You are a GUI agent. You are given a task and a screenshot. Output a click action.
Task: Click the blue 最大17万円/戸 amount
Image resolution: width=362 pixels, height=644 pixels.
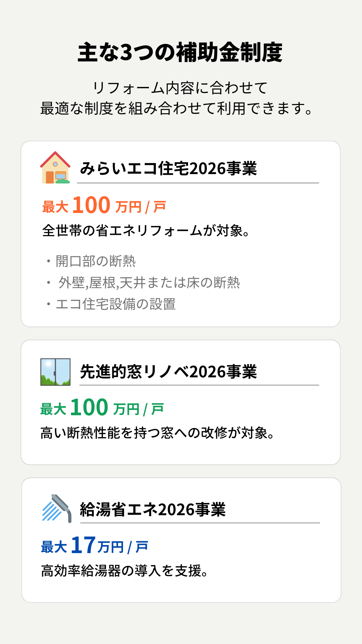[94, 546]
